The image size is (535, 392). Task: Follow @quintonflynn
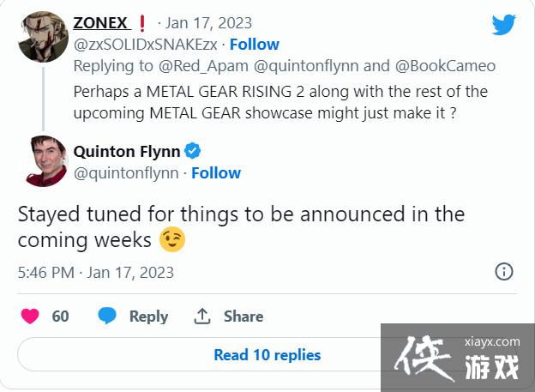tap(216, 173)
